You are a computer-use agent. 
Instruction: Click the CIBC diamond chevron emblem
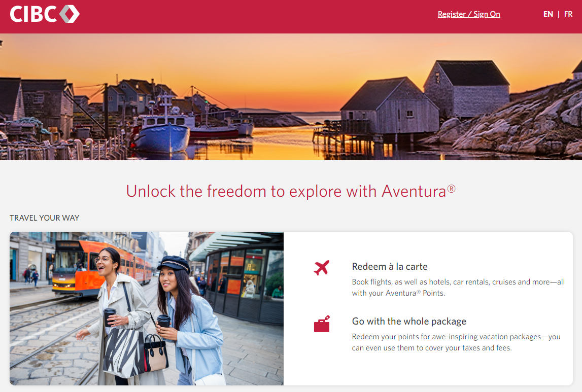coord(70,14)
